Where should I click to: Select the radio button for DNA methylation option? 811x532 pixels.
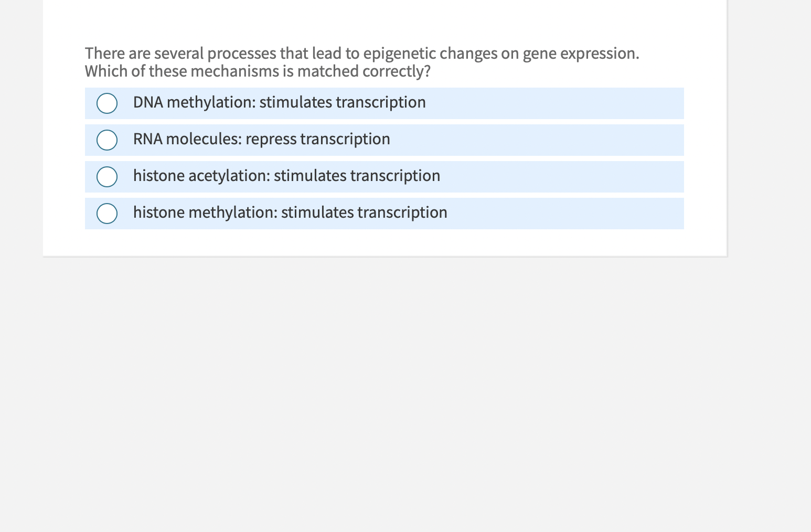(x=106, y=103)
